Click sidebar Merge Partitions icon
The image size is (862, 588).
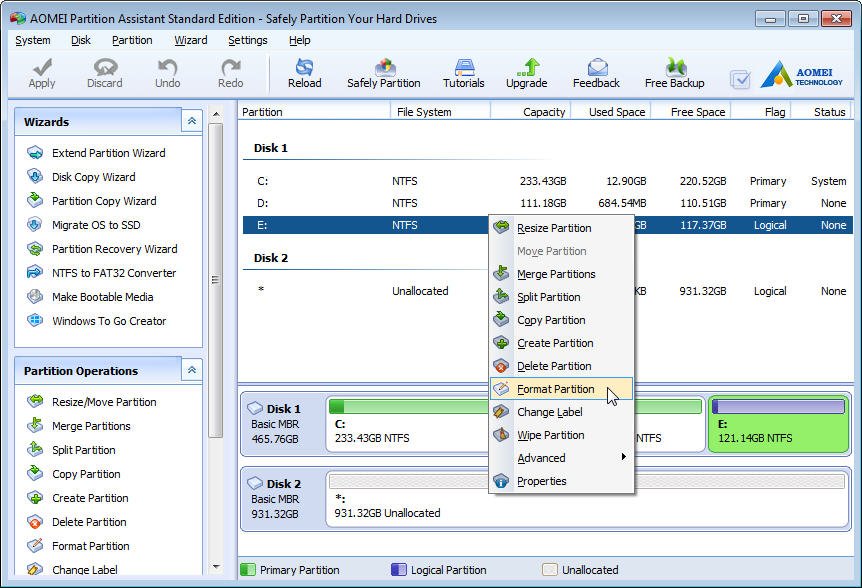(35, 425)
